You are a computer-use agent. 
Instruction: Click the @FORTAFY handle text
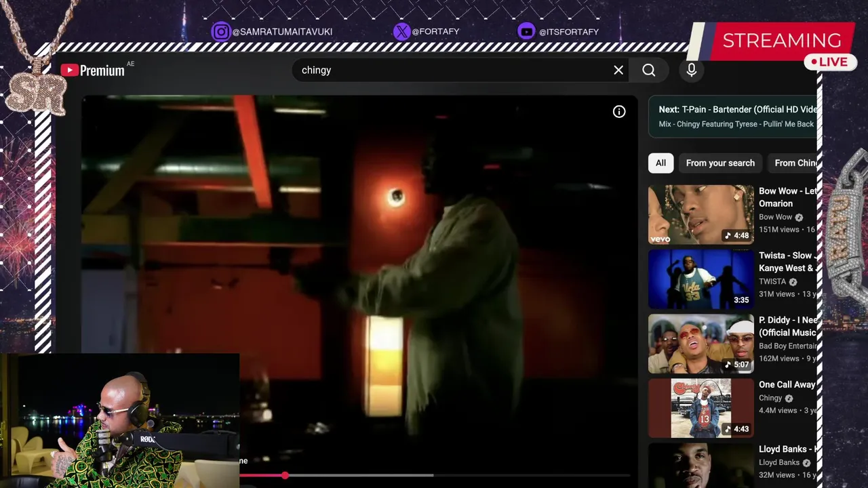point(435,31)
